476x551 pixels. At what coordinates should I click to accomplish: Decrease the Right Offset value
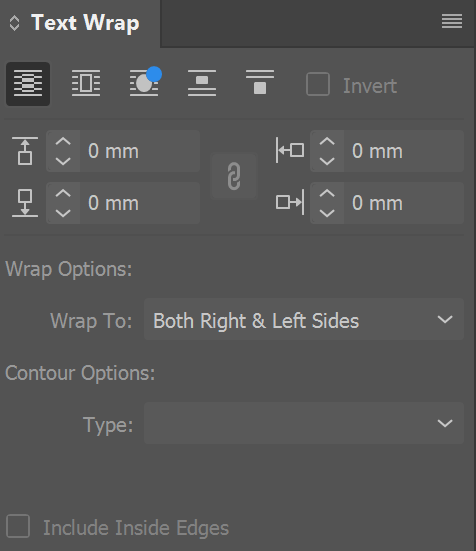tap(327, 213)
